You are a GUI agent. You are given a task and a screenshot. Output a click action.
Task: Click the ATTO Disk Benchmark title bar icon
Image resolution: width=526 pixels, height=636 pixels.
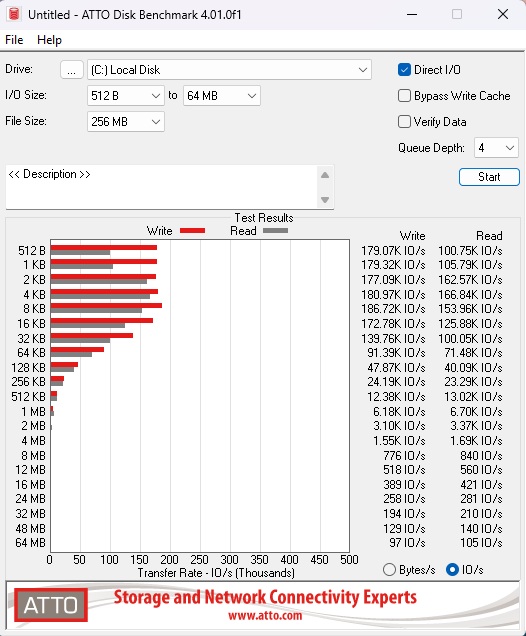14,14
